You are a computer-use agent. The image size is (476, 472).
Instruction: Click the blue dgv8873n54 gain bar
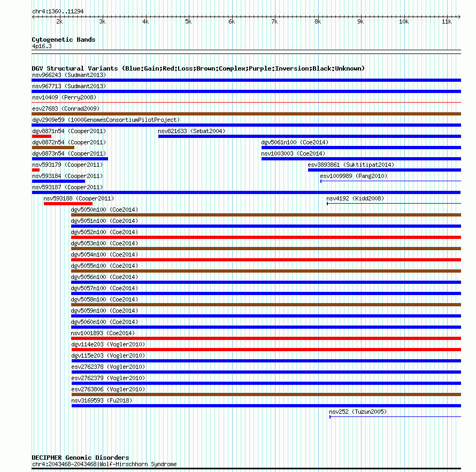[70, 159]
